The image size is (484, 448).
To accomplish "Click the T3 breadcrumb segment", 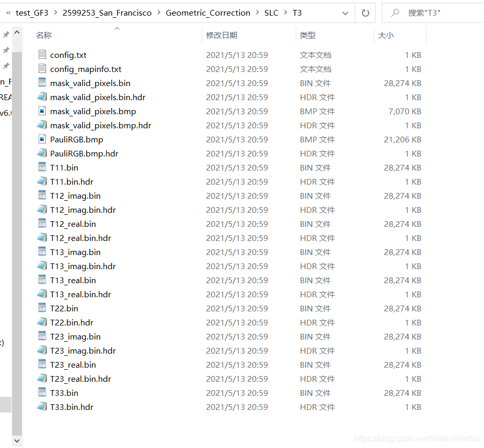I will click(297, 13).
